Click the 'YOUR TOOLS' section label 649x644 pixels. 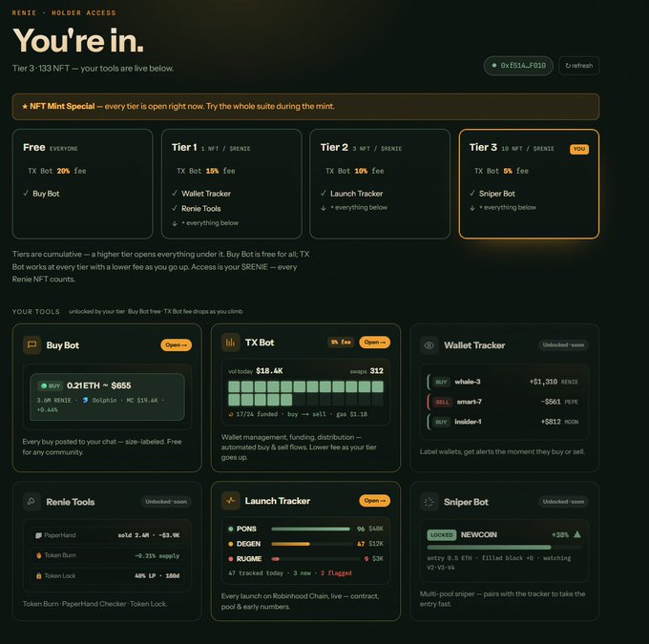click(36, 312)
